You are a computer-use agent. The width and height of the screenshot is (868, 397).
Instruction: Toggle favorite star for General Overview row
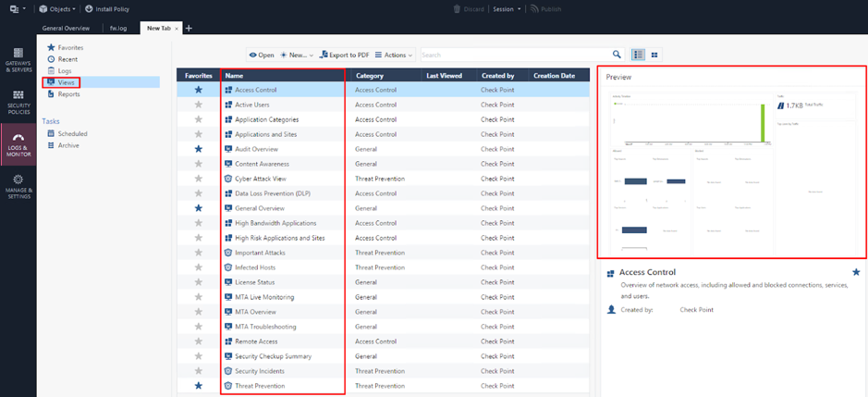pyautogui.click(x=199, y=208)
